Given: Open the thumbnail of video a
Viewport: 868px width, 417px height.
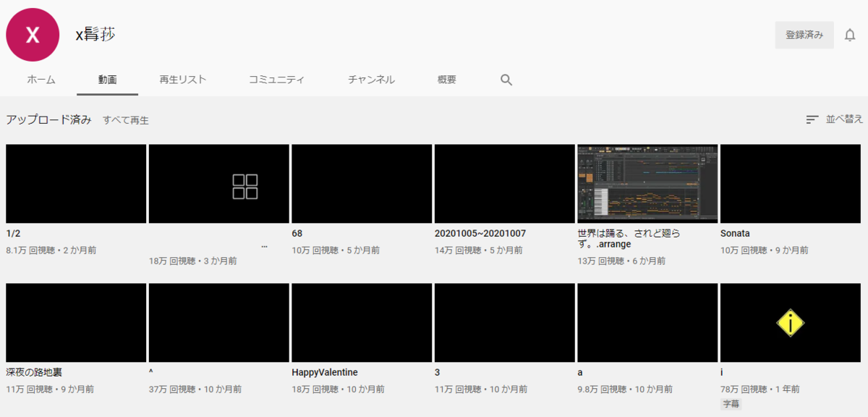Looking at the screenshot, I should coord(647,323).
